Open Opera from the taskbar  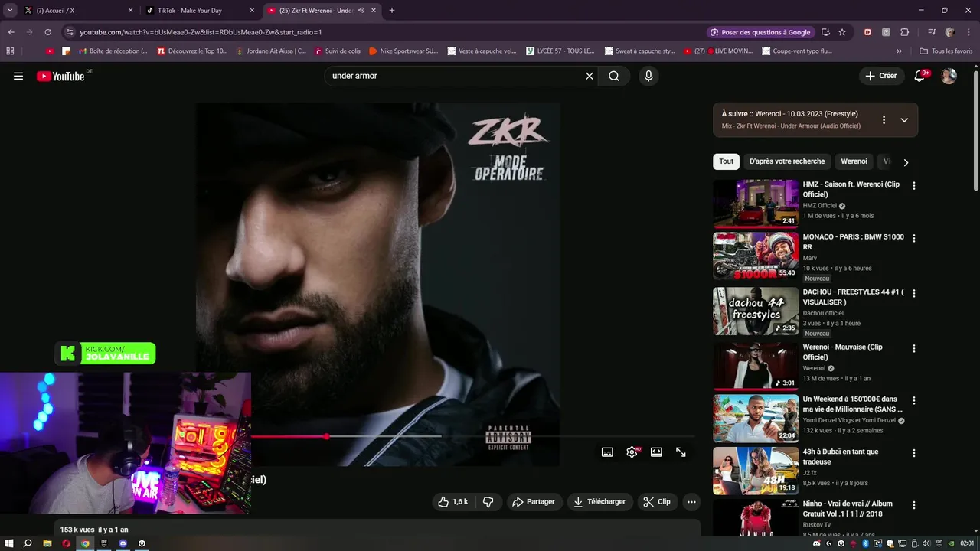click(67, 543)
